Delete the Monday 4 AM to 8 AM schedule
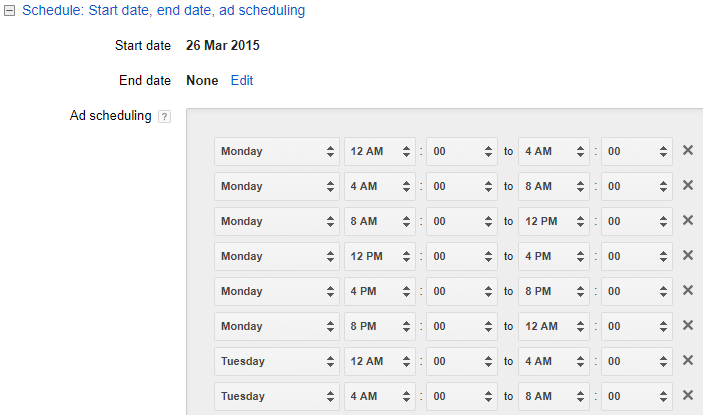 tap(687, 185)
